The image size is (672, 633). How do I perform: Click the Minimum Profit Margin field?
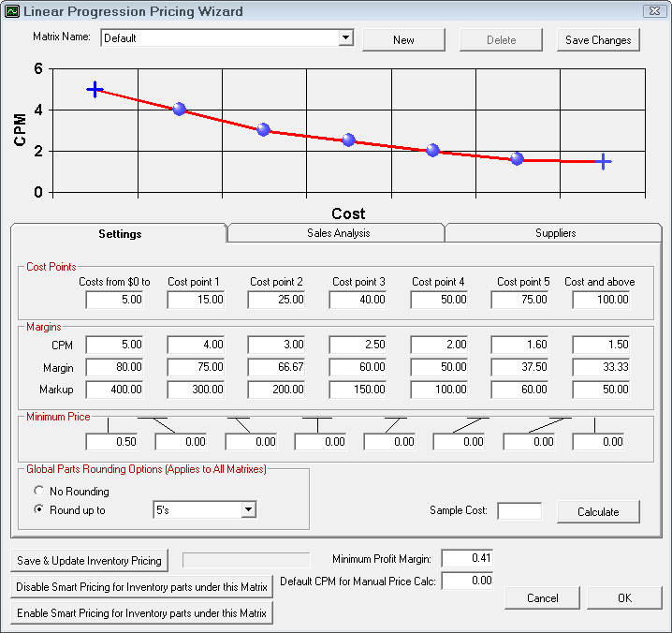tap(466, 559)
